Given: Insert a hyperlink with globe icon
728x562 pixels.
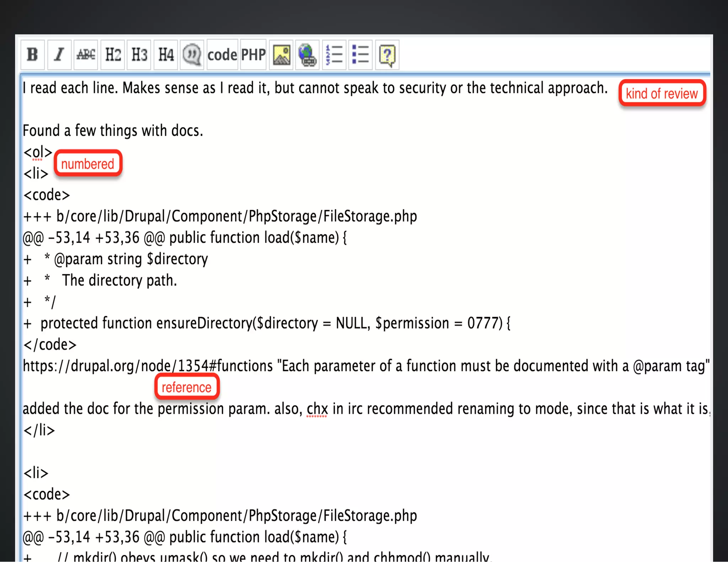Looking at the screenshot, I should click(x=307, y=55).
